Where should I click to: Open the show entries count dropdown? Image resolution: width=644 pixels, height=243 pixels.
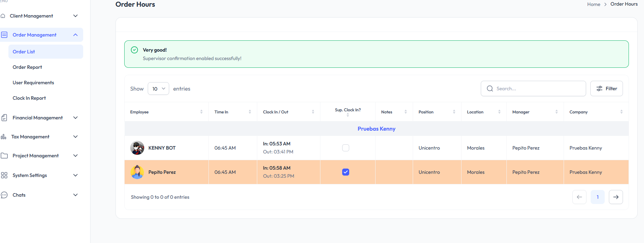pyautogui.click(x=158, y=89)
